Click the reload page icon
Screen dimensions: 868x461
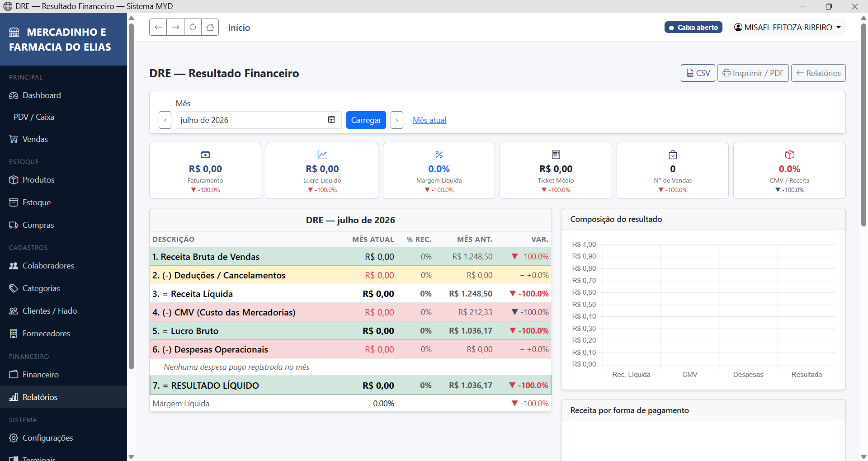coord(193,27)
